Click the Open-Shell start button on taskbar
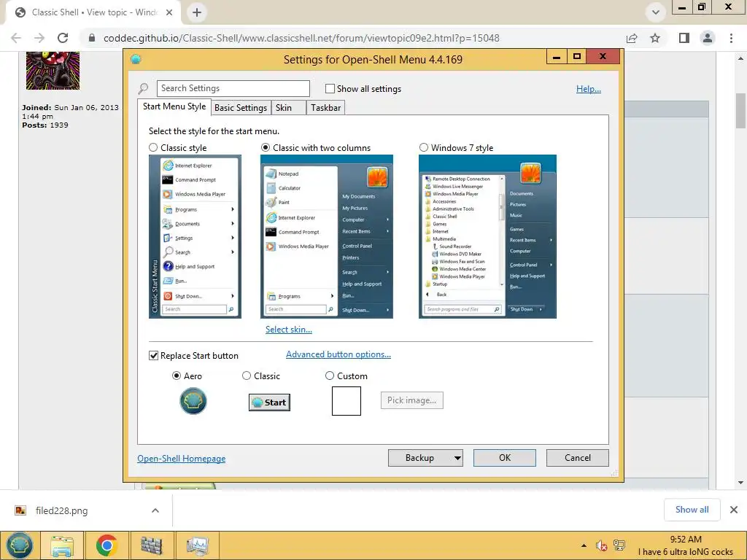Viewport: 747px width, 560px height. [x=19, y=545]
